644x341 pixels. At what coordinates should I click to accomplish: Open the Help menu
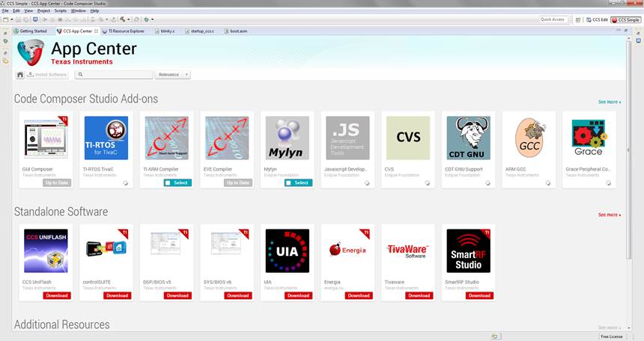tap(94, 10)
